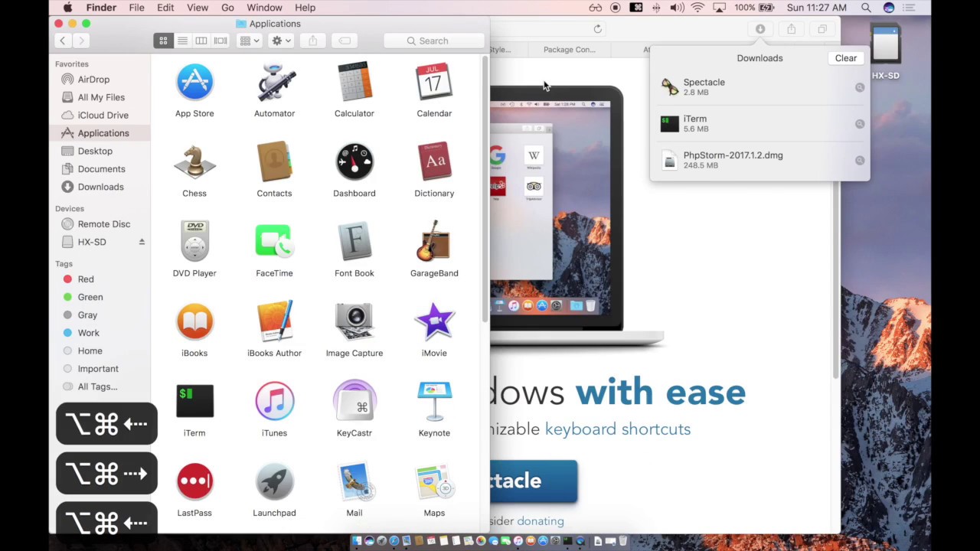Show All Tags in Finder sidebar
980x551 pixels.
(97, 386)
